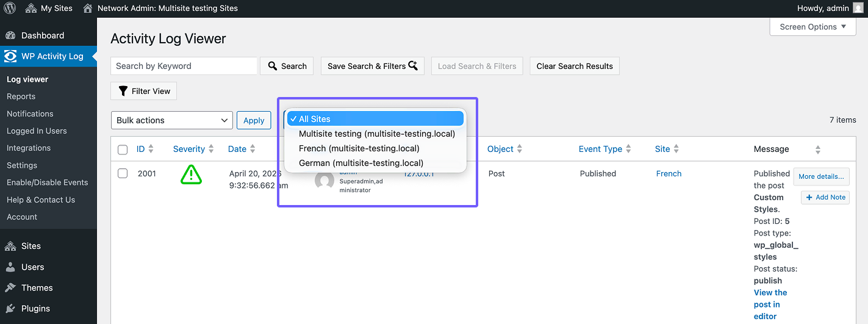The height and width of the screenshot is (324, 868).
Task: Choose French (multisite-testing.local) from site list
Action: pos(359,148)
